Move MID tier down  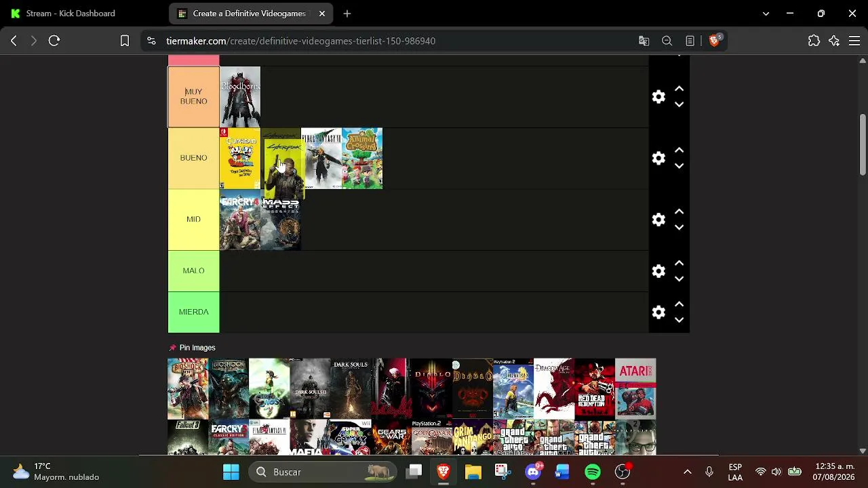point(679,228)
